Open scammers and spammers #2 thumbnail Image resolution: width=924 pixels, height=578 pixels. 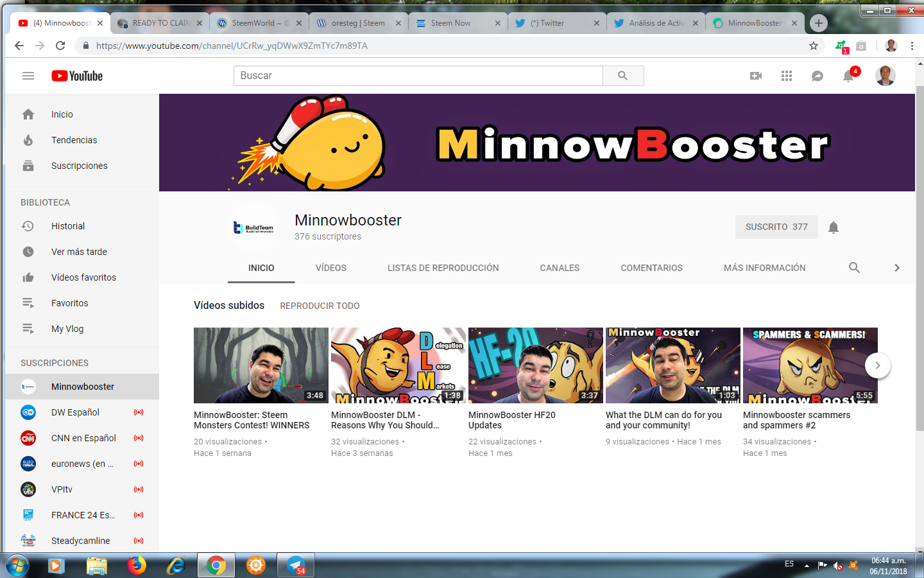click(x=810, y=365)
